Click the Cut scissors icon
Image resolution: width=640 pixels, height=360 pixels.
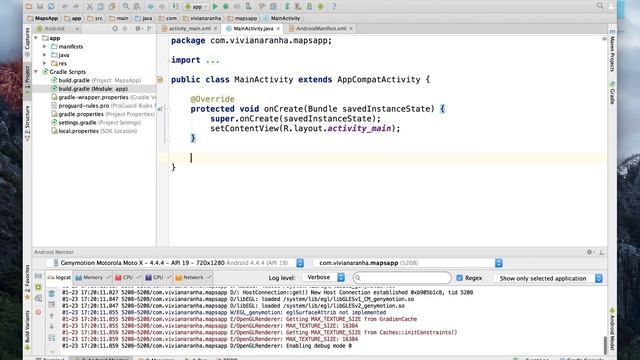[x=89, y=6]
